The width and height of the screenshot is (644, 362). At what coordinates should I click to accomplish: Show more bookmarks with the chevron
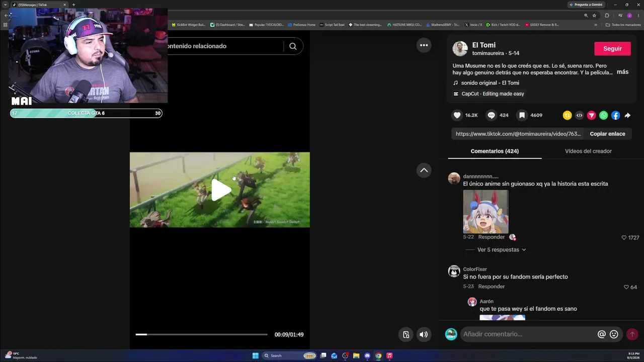coord(596,25)
